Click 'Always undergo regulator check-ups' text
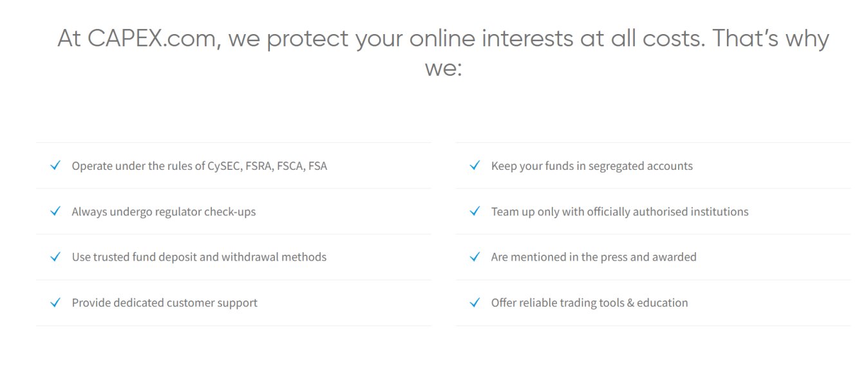The height and width of the screenshot is (386, 868). [x=164, y=212]
